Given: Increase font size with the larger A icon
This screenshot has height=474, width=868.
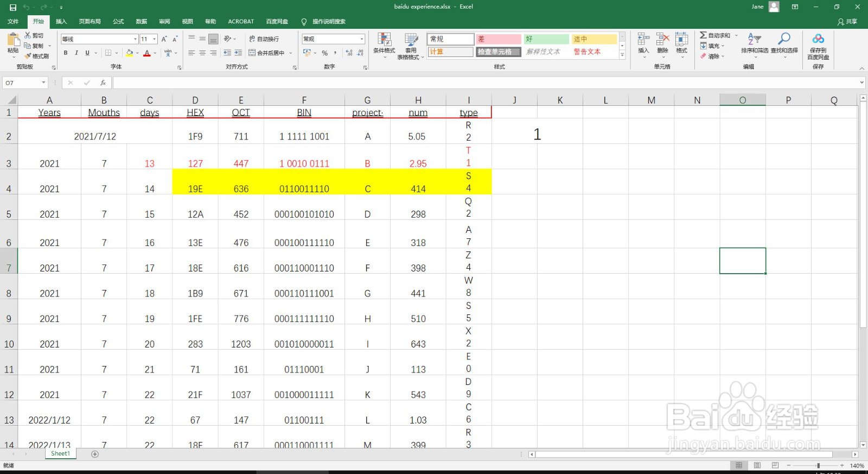Looking at the screenshot, I should click(x=164, y=39).
